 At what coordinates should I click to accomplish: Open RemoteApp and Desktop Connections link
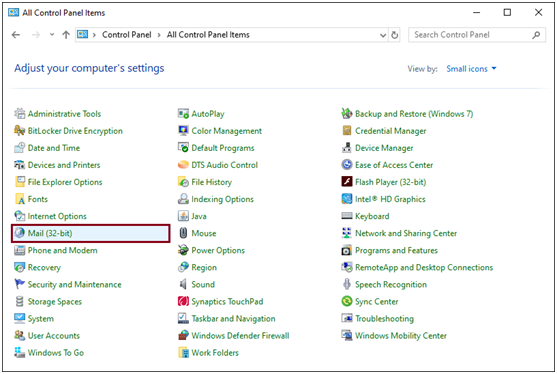424,267
